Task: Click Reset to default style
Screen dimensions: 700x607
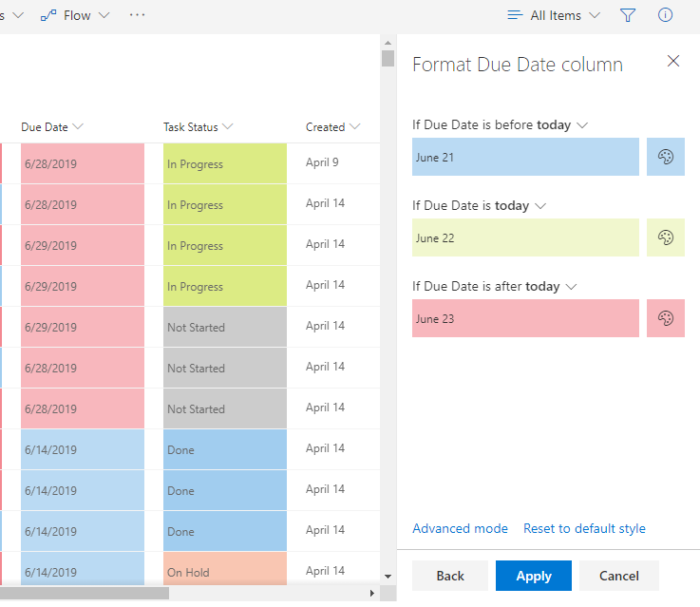Action: click(x=584, y=528)
